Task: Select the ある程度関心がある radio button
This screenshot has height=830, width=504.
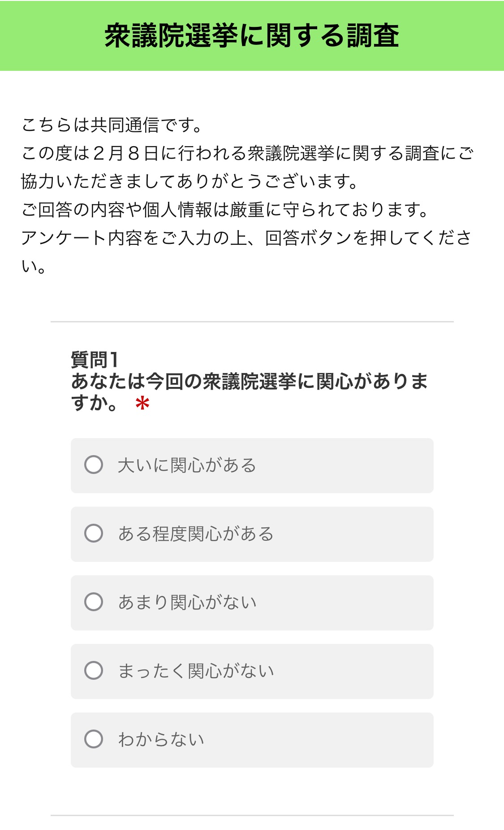Action: [94, 534]
